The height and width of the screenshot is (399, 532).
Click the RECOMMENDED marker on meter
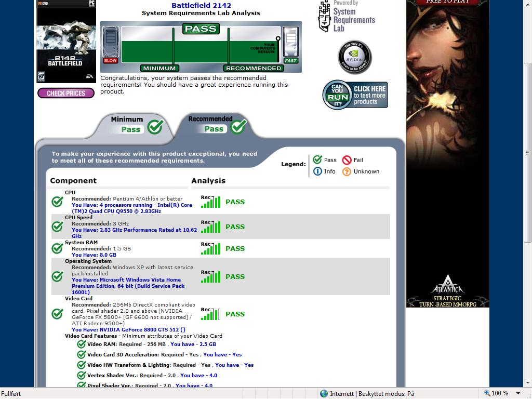[254, 68]
